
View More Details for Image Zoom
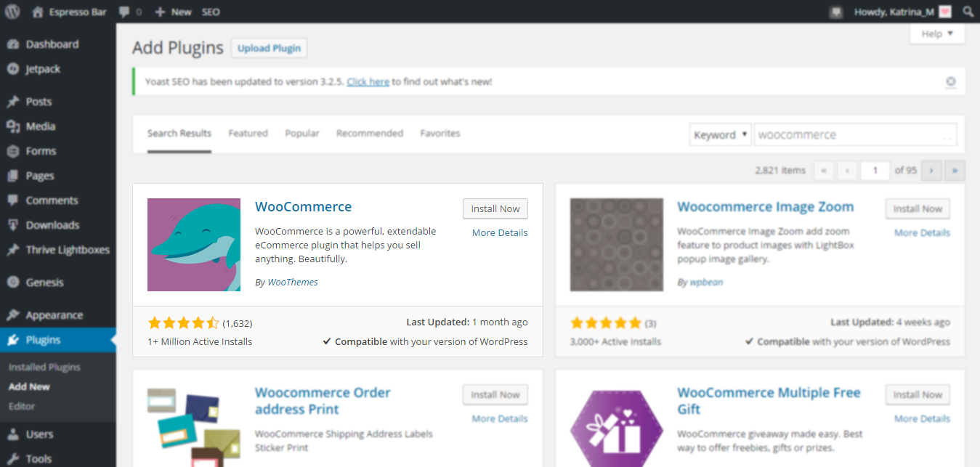click(922, 233)
